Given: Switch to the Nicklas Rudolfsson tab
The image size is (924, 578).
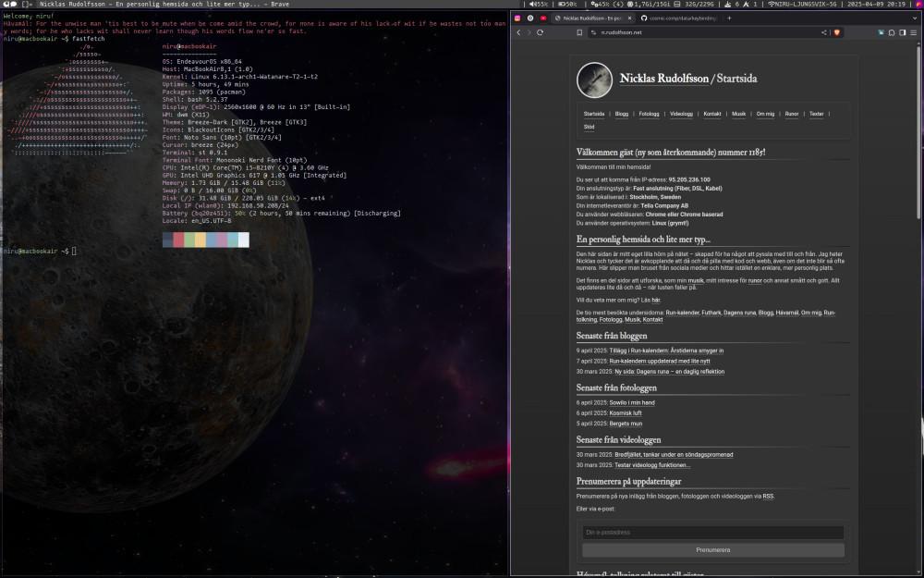Looking at the screenshot, I should tap(592, 18).
